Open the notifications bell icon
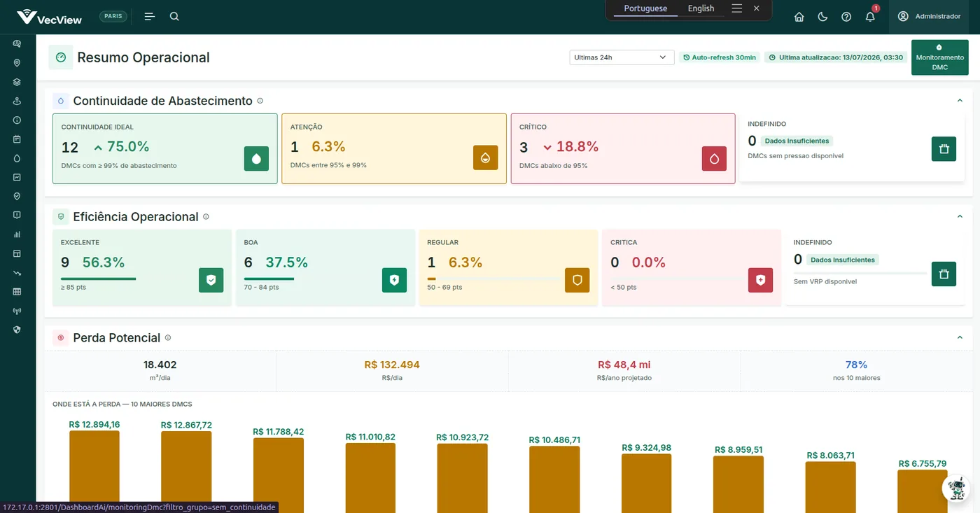This screenshot has width=980, height=513. click(870, 17)
